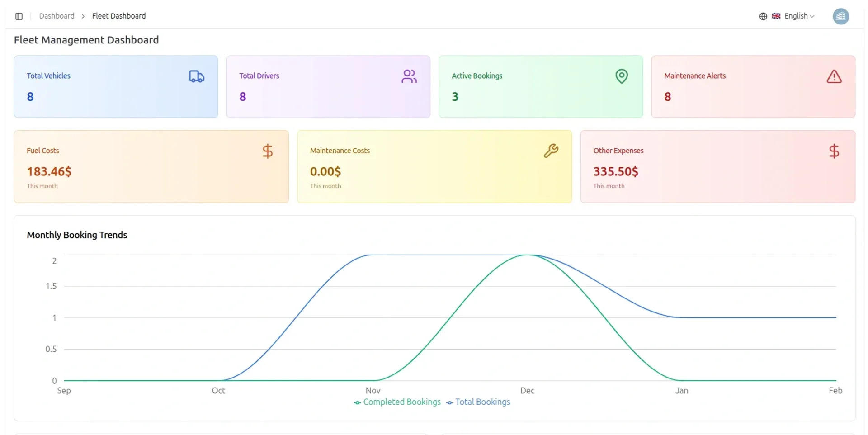Toggle Total Bookings series in legend

click(x=478, y=402)
